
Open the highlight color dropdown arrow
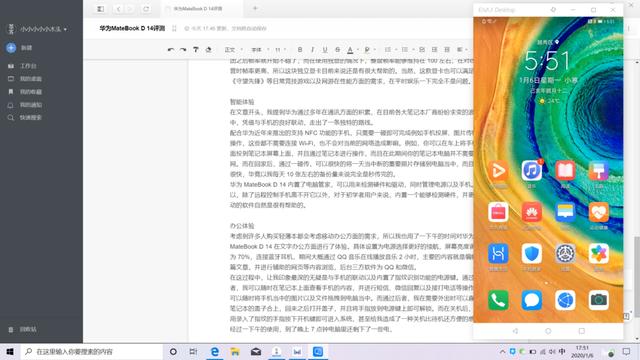(375, 50)
